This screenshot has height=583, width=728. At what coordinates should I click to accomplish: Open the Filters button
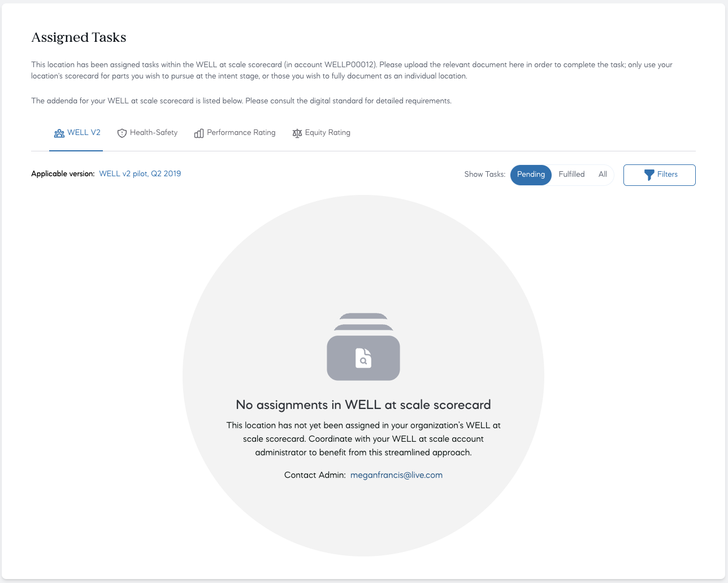(x=660, y=175)
